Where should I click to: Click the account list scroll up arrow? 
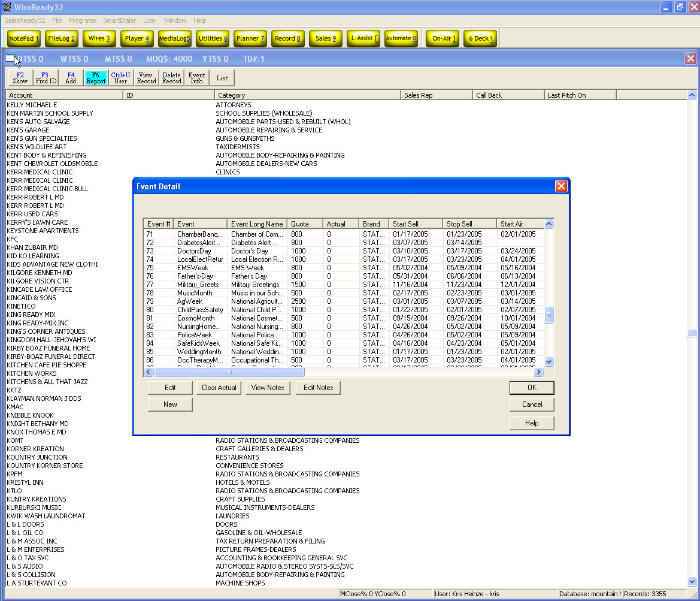[692, 95]
